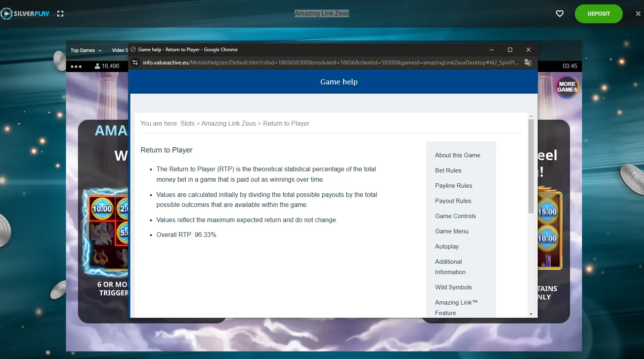Click the Return to Player heading
The width and height of the screenshot is (644, 359).
coord(166,150)
